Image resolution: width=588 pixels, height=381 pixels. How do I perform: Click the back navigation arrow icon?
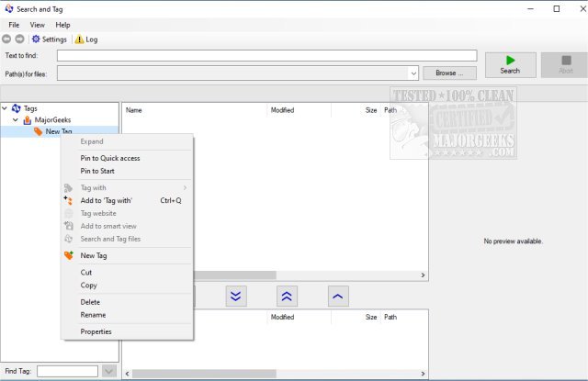(6, 39)
